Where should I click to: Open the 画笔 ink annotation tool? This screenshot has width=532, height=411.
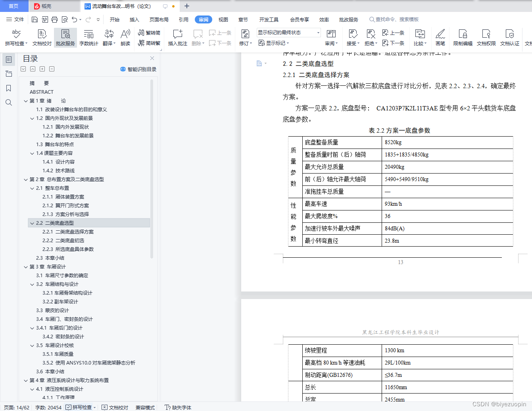click(440, 37)
